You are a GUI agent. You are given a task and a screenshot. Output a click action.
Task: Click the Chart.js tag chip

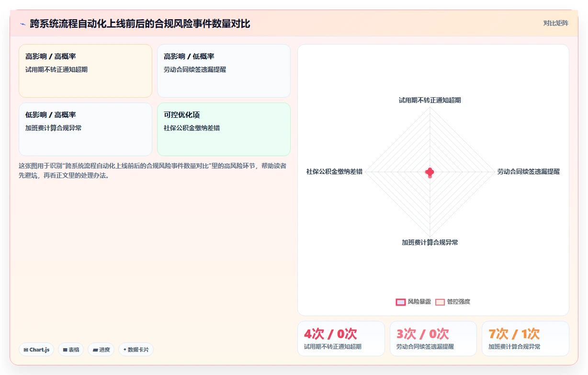[36, 350]
